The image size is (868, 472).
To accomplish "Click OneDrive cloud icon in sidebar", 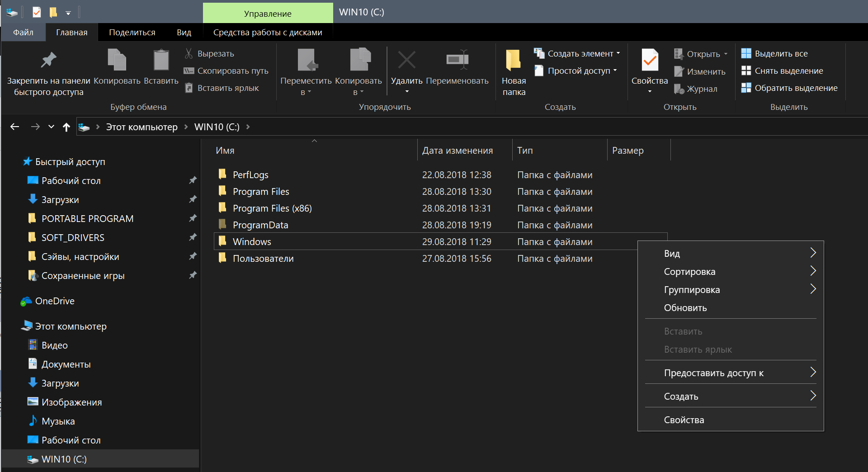I will [26, 301].
